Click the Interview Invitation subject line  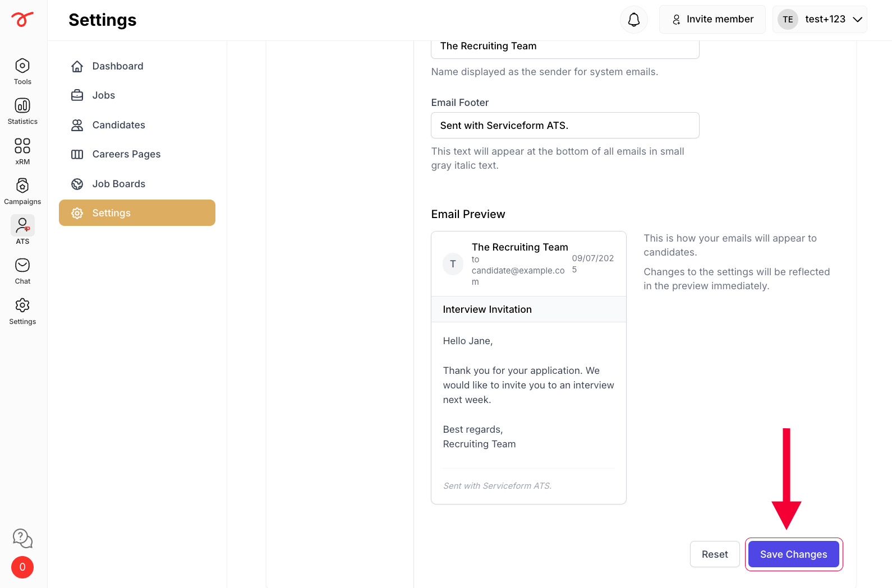(487, 309)
